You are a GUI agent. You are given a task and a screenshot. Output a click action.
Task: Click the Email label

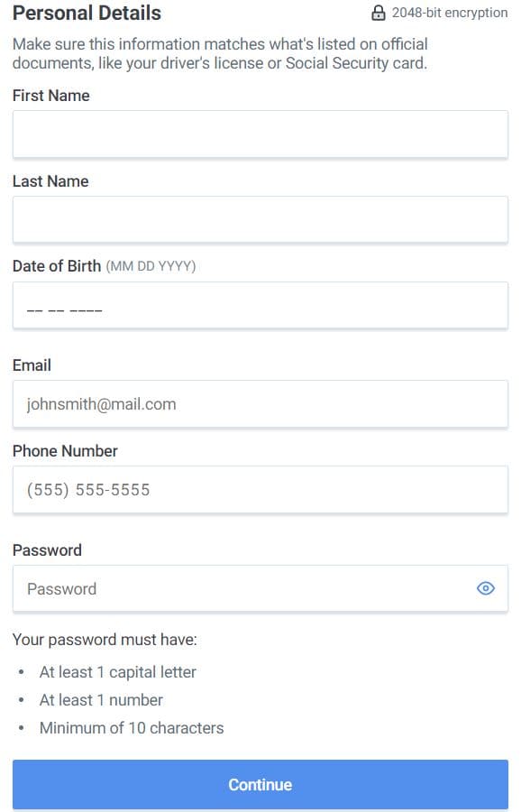[x=32, y=365]
